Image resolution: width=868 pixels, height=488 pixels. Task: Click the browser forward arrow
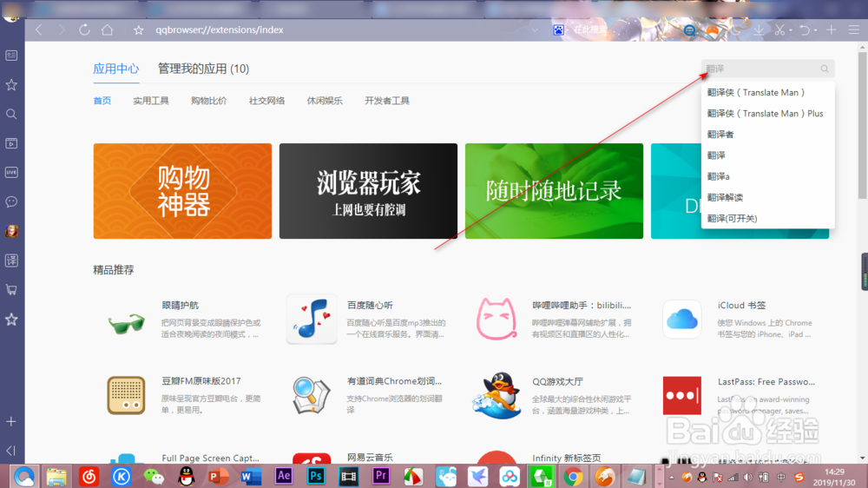tap(62, 30)
